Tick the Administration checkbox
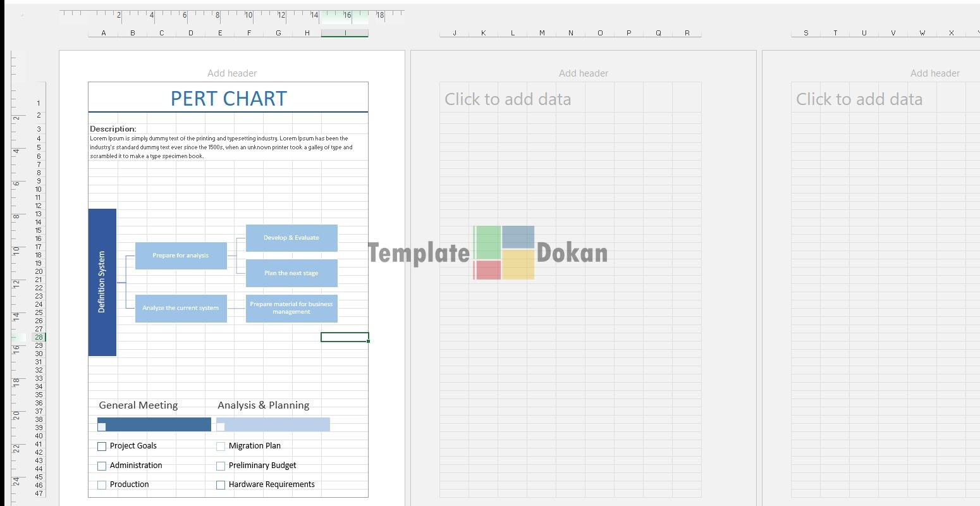This screenshot has height=506, width=980. click(x=102, y=466)
